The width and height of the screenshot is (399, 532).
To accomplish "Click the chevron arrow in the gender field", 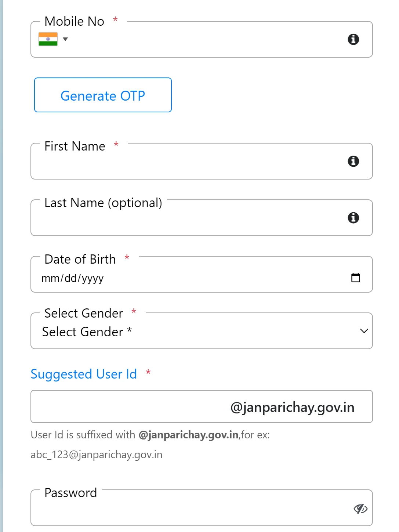I will (364, 331).
